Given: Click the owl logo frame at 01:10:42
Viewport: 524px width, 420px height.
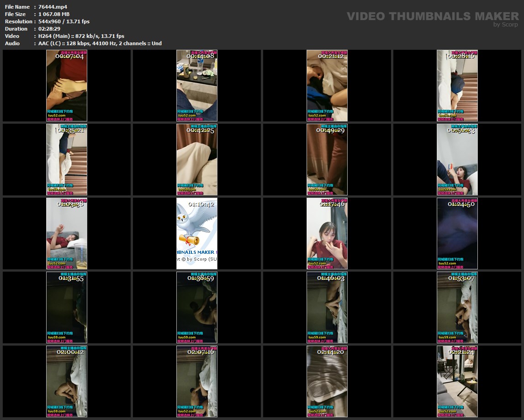Looking at the screenshot, I should point(197,234).
